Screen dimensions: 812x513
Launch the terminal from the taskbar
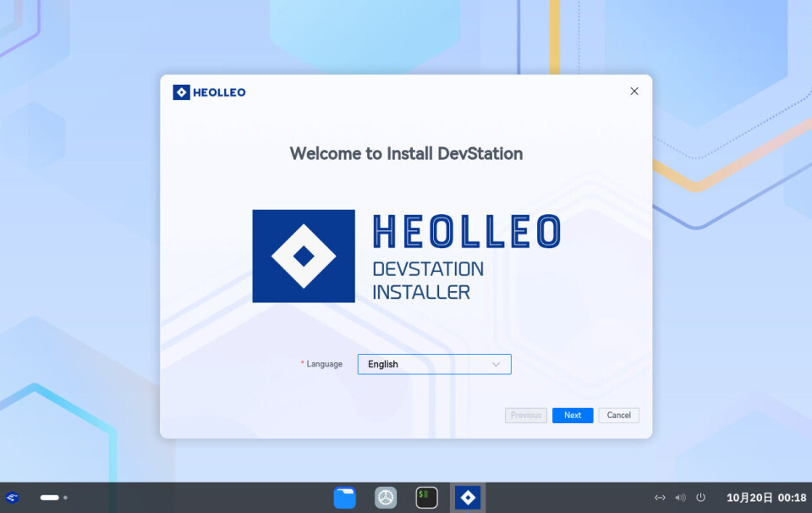click(426, 498)
